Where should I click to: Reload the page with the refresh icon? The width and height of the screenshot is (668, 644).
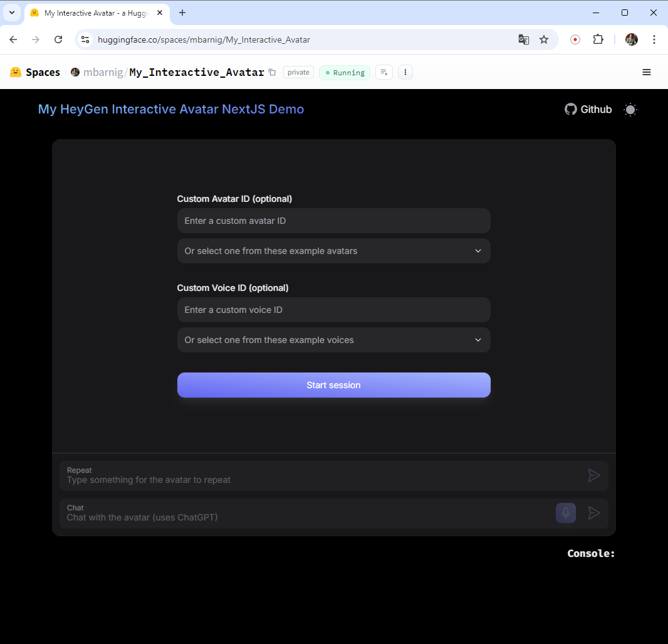pos(58,40)
